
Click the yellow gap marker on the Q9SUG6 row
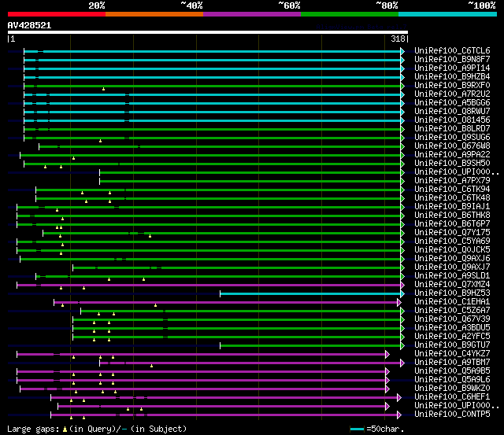click(x=100, y=141)
